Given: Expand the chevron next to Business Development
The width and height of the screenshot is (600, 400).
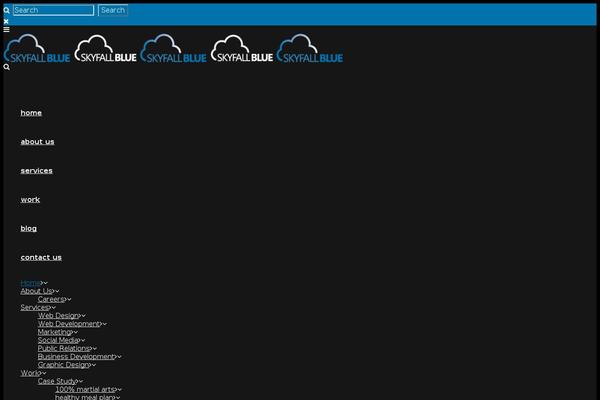Looking at the screenshot, I should click(x=120, y=357).
